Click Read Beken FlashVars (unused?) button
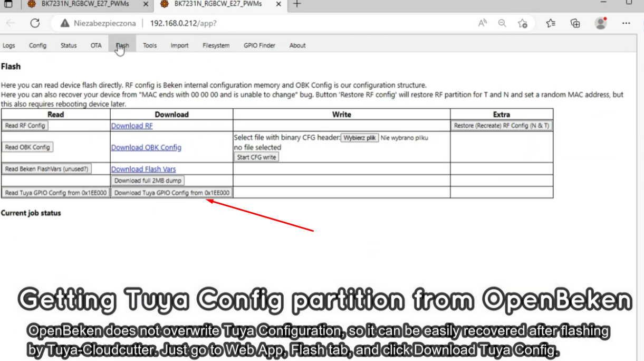Image resolution: width=644 pixels, height=361 pixels. (47, 169)
